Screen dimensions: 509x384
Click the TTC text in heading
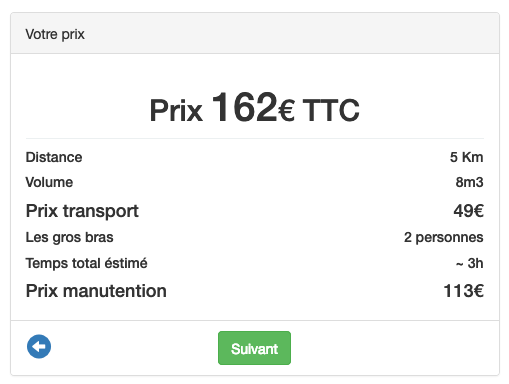[331, 110]
